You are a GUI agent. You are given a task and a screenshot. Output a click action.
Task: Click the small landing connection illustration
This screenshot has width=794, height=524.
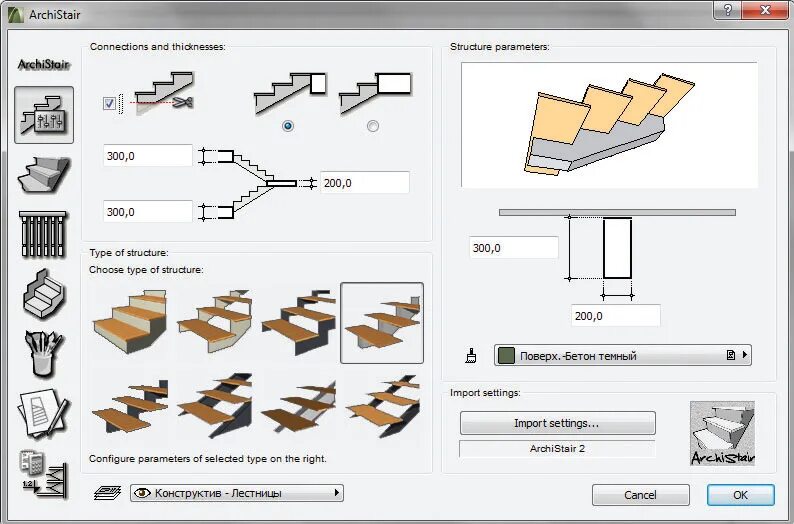[290, 93]
